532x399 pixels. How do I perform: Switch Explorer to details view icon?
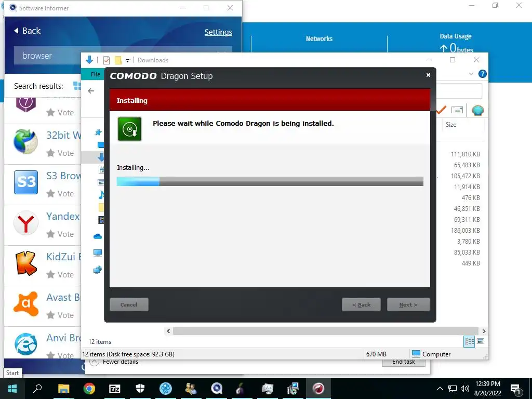point(469,341)
